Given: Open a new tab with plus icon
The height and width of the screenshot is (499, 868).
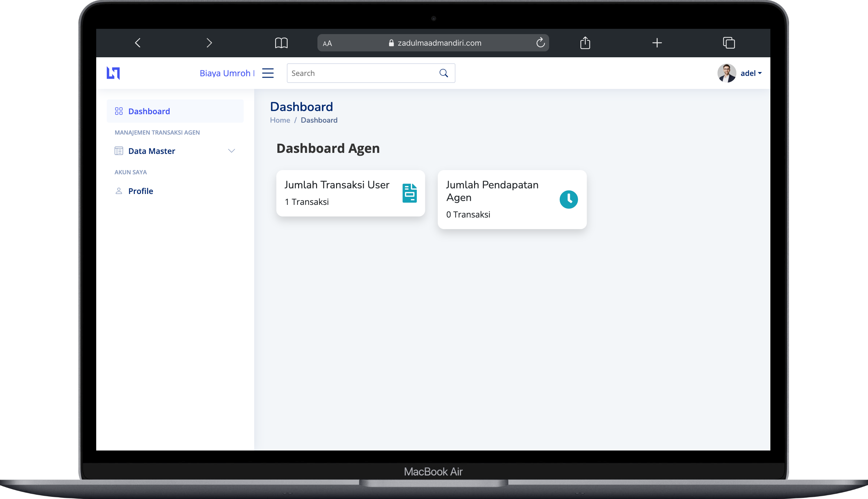Looking at the screenshot, I should (657, 43).
